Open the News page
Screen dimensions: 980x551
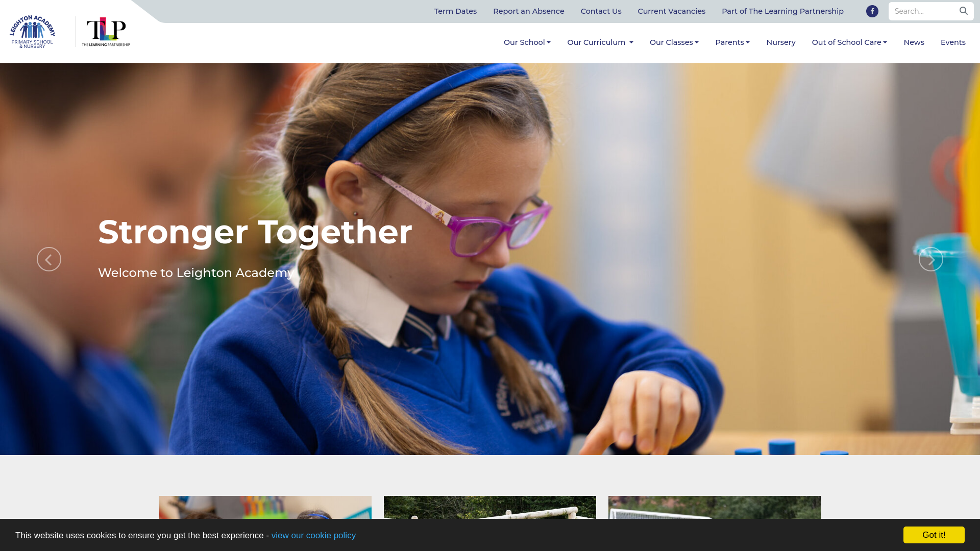[914, 42]
